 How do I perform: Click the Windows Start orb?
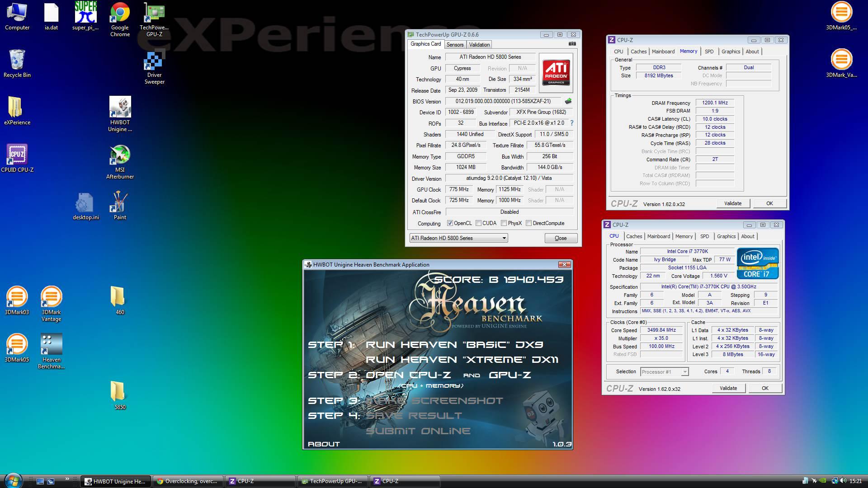point(13,480)
